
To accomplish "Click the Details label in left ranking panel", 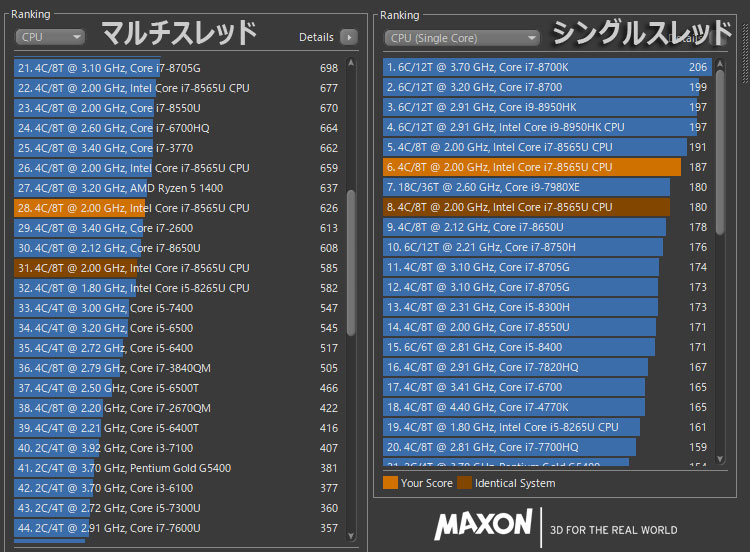I will (x=316, y=37).
